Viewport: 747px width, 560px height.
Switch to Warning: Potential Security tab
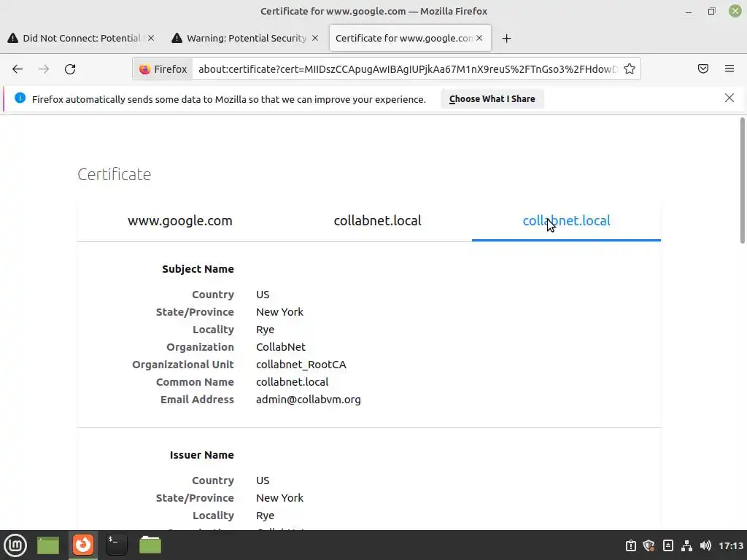click(x=245, y=38)
